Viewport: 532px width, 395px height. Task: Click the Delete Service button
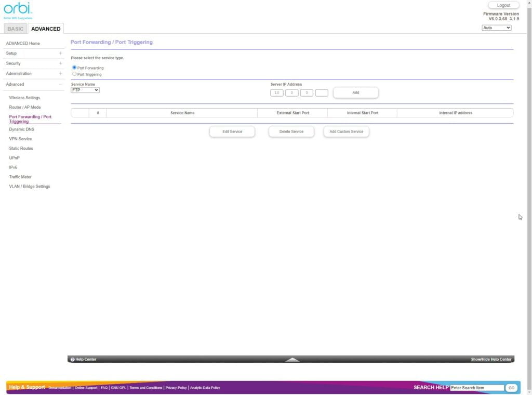point(291,131)
